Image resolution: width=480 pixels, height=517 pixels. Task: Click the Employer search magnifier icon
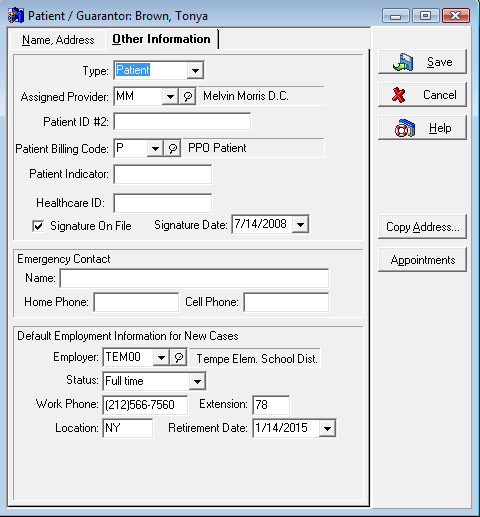[179, 358]
